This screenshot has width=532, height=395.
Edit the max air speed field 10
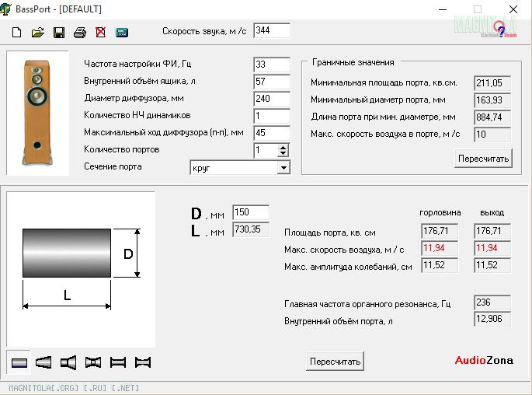click(x=492, y=135)
